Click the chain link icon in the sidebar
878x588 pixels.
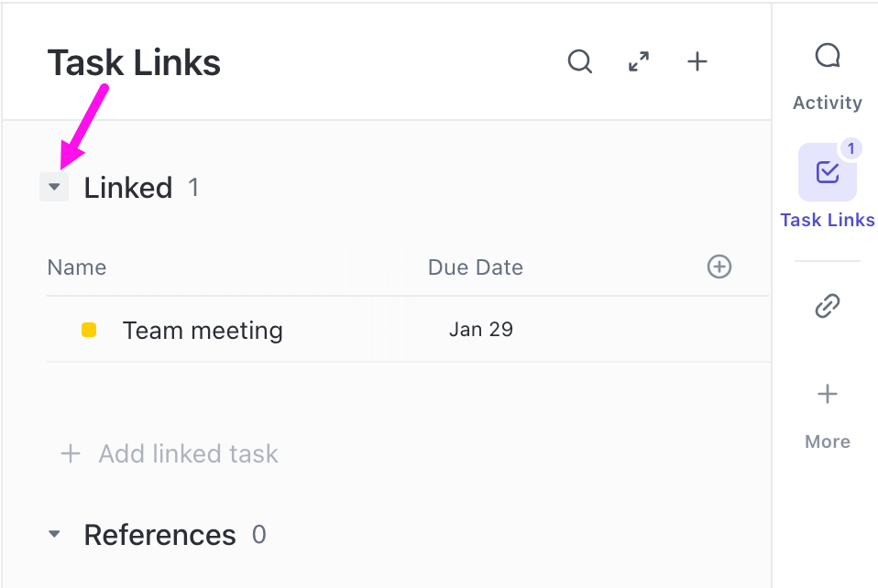click(x=827, y=306)
